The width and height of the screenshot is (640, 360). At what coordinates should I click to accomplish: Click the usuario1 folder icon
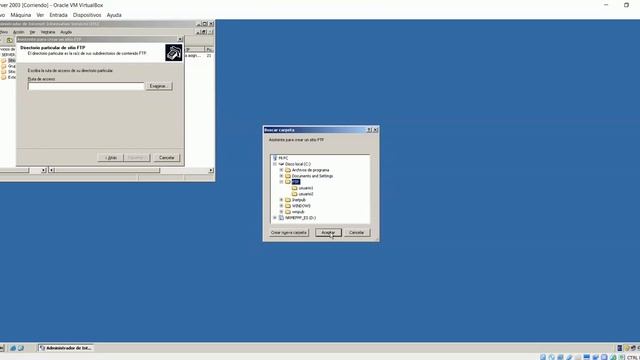point(295,188)
